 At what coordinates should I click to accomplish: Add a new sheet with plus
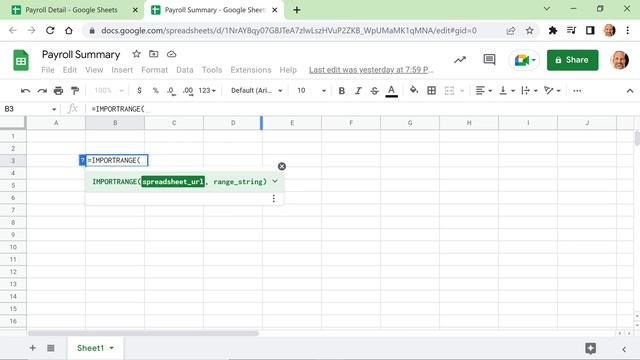[x=33, y=348]
